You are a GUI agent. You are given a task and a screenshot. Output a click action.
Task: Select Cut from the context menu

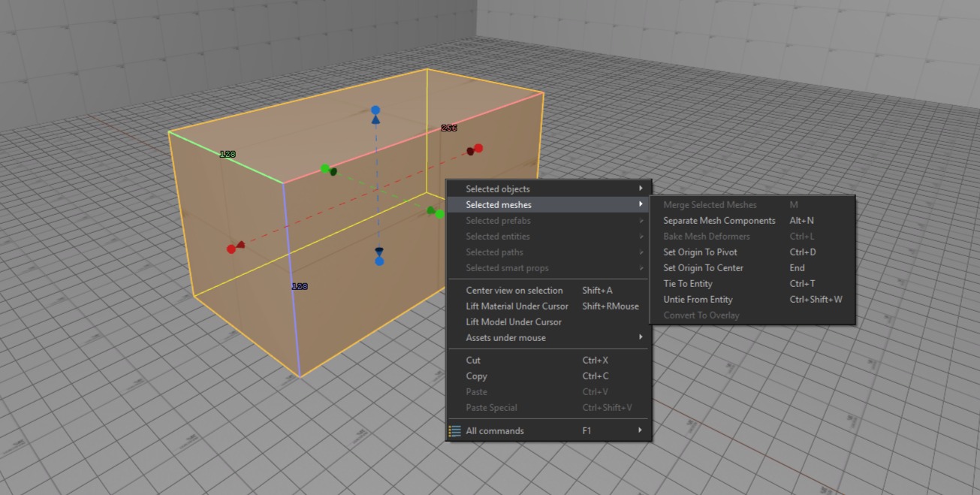pos(473,360)
